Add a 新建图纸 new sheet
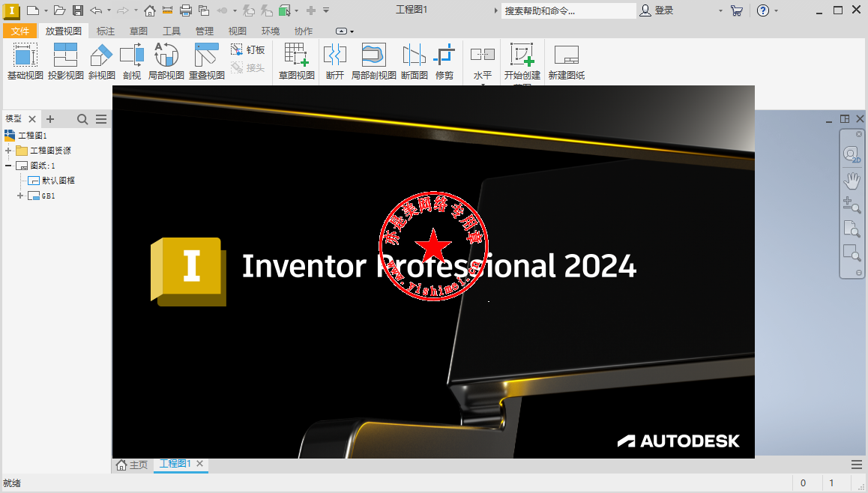 click(567, 61)
